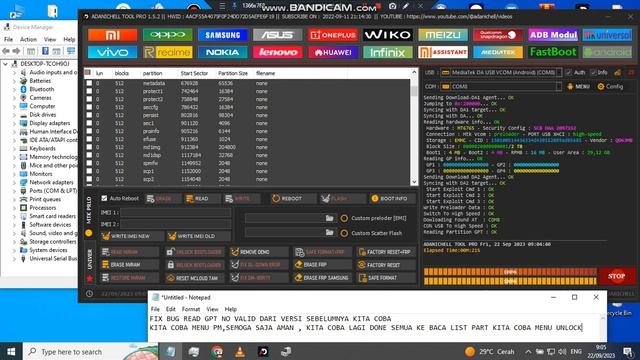This screenshot has height=360, width=640.
Task: Stop the running operation with STOP
Action: coord(616,276)
